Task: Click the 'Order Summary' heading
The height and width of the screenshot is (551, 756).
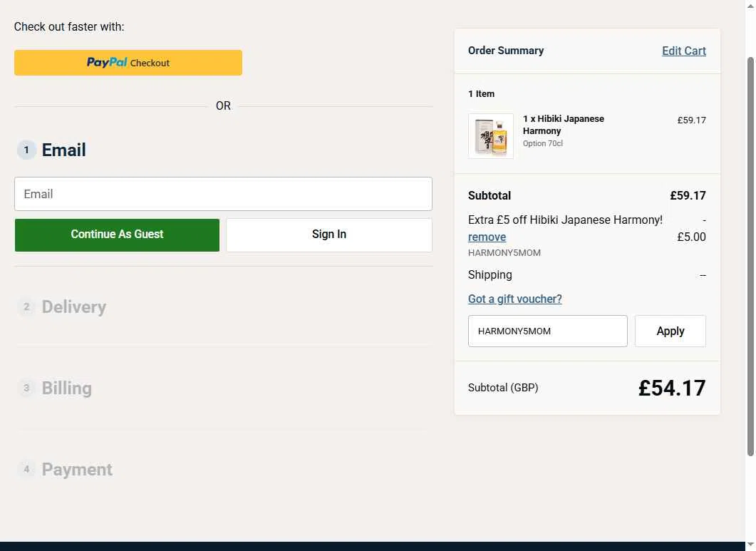Action: pos(506,51)
